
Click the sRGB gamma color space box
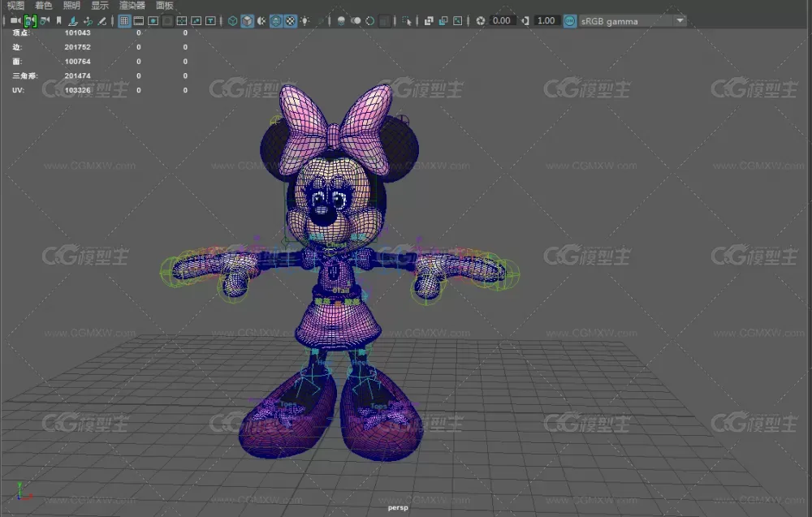(x=626, y=21)
